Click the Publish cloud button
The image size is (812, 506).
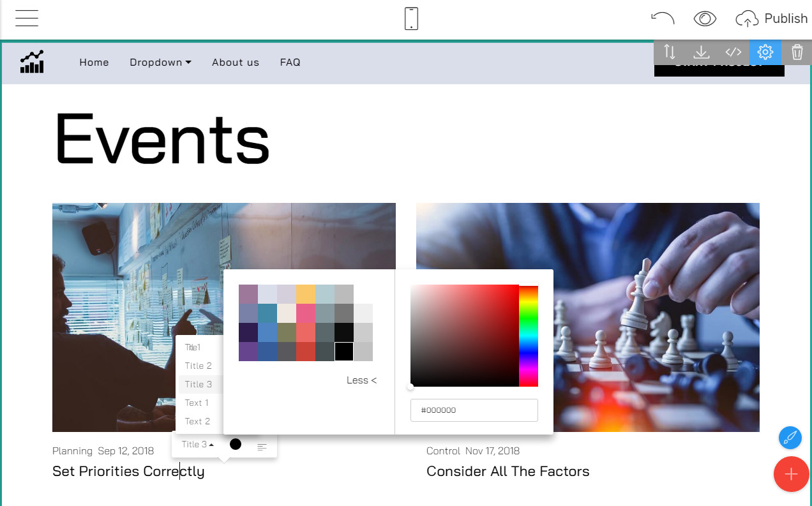772,19
